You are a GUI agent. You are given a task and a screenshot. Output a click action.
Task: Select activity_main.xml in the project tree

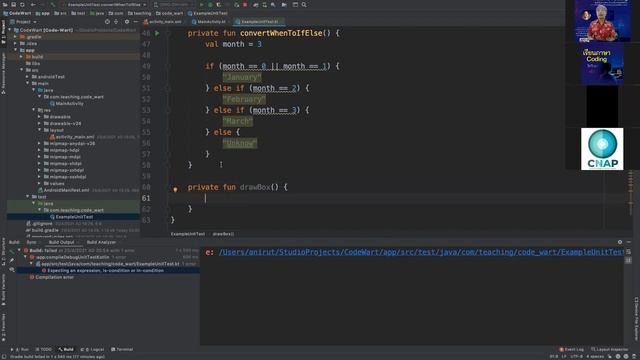[x=75, y=137]
